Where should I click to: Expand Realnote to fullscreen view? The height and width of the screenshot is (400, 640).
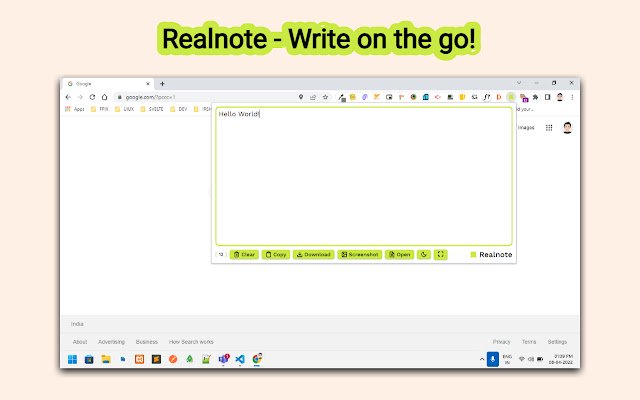click(x=441, y=255)
